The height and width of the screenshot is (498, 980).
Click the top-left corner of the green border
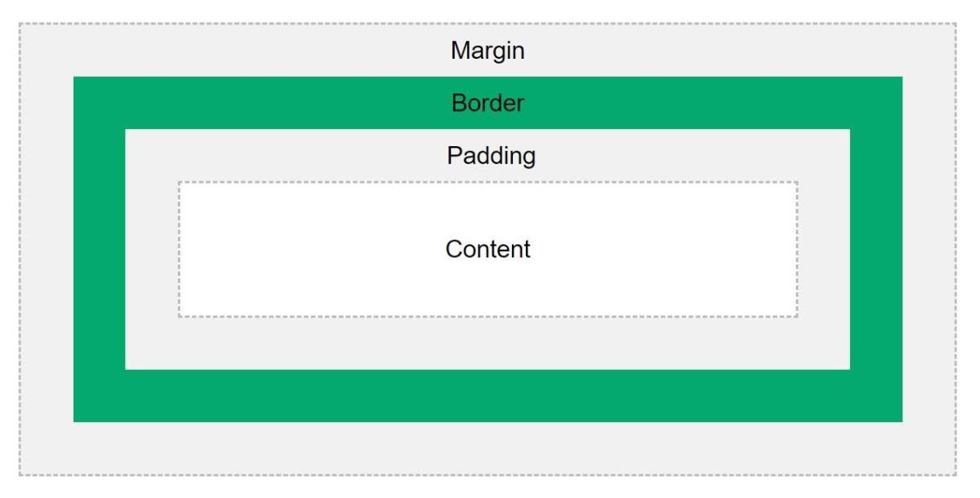(x=76, y=79)
